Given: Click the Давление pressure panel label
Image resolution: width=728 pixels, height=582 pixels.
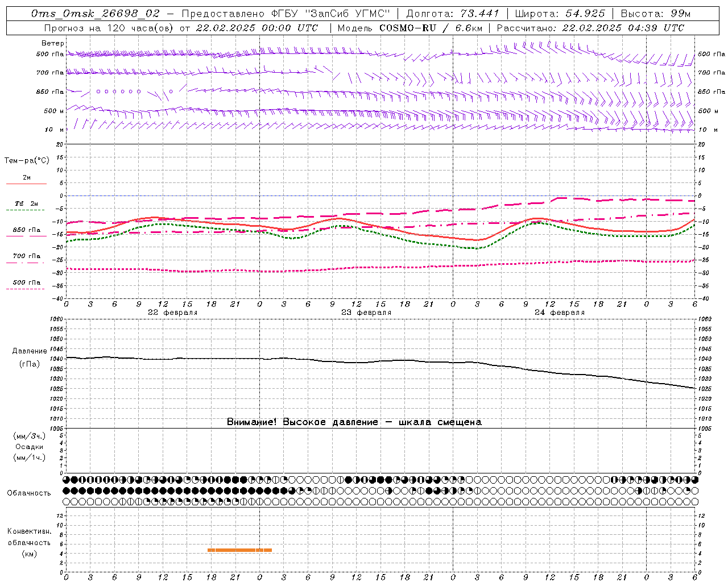Looking at the screenshot, I should point(30,351).
